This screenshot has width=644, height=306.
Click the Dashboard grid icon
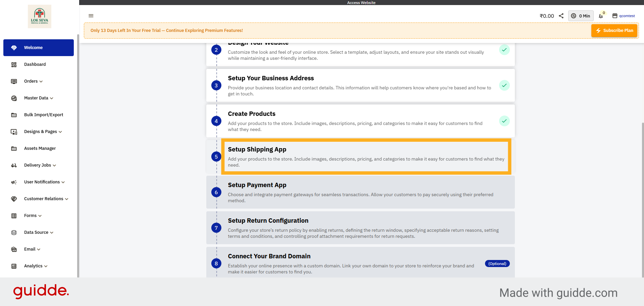coord(14,64)
